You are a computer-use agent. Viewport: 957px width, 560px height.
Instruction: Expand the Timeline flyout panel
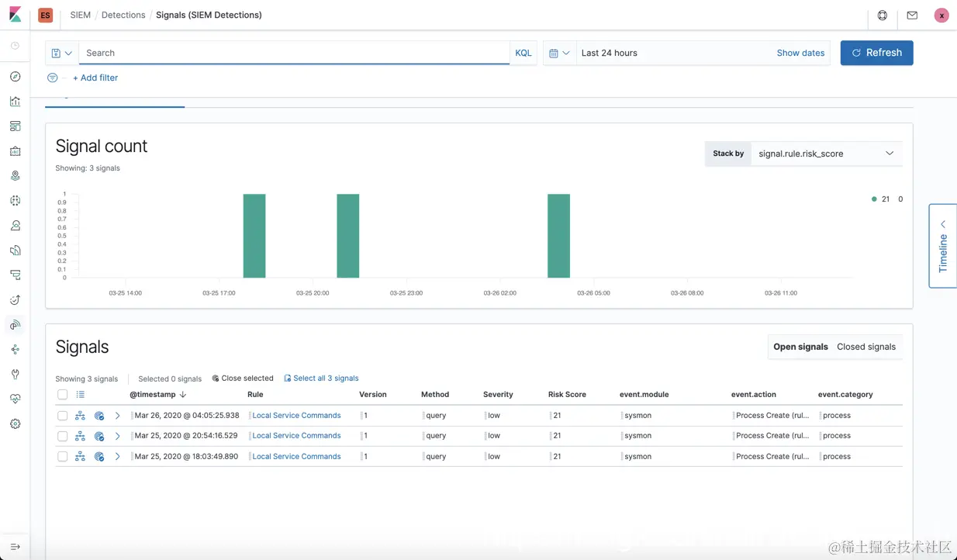[x=943, y=246]
